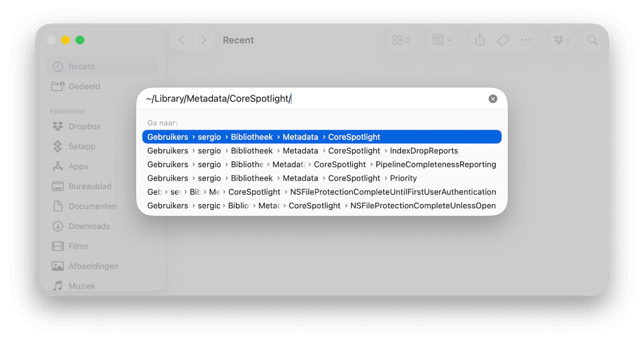Click the Downloads arrow icon
Viewport: 644px width, 342px height.
click(x=58, y=226)
